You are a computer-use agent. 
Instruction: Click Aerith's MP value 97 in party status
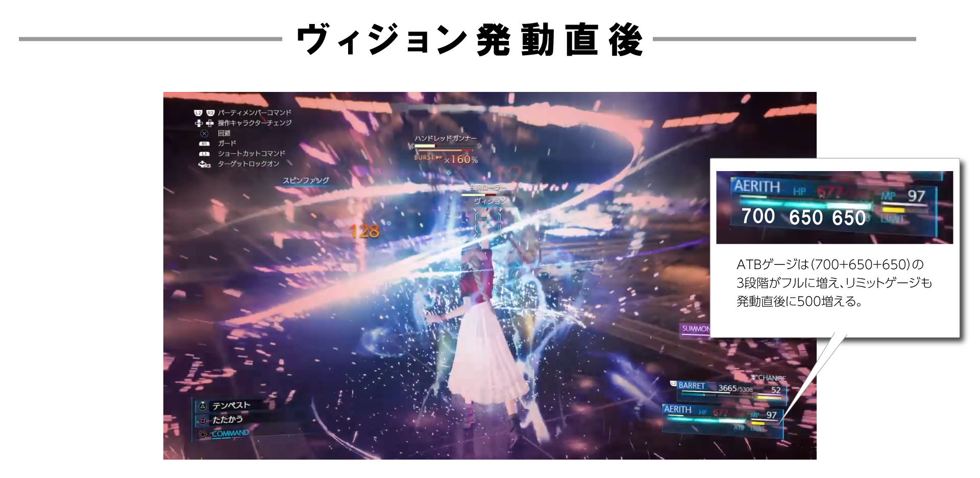pyautogui.click(x=771, y=415)
